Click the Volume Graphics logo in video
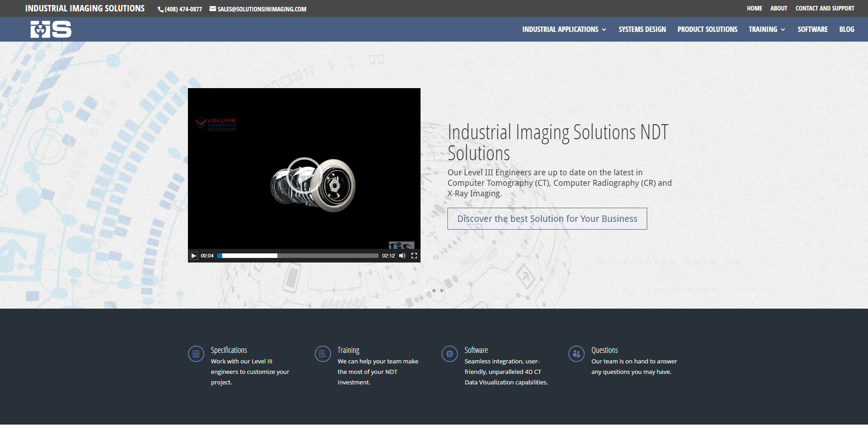 point(216,124)
